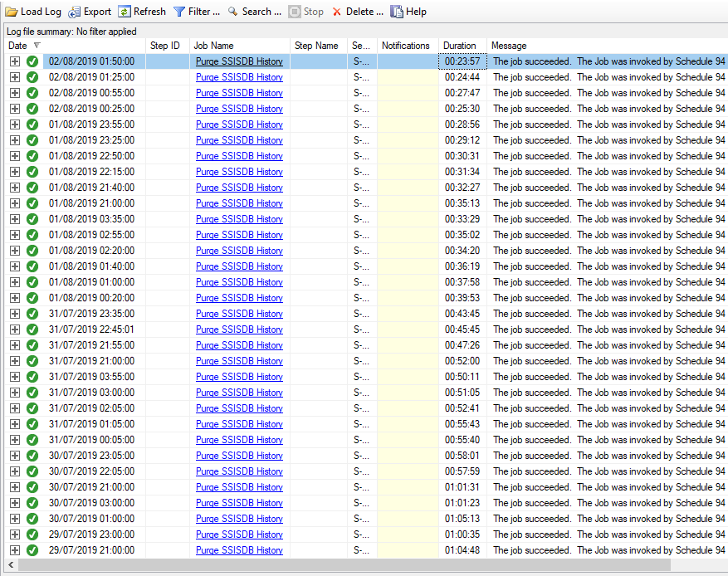
Task: Click duration value 00:23:57
Action: click(x=462, y=61)
